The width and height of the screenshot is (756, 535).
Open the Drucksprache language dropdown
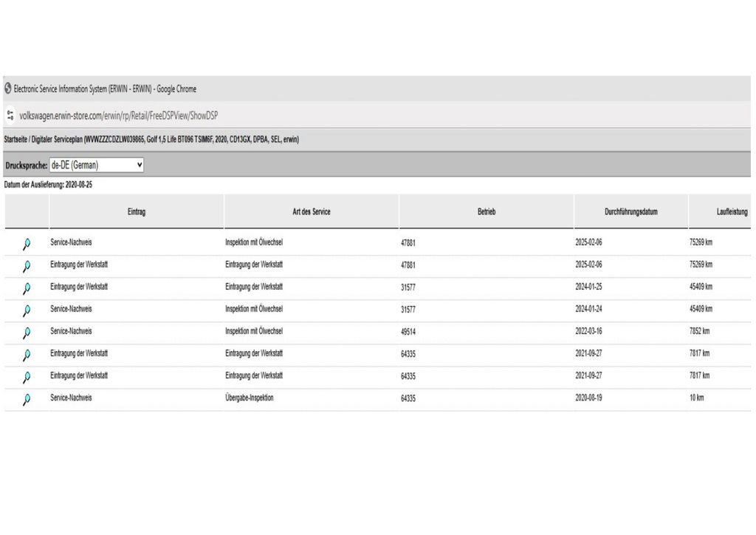point(96,166)
